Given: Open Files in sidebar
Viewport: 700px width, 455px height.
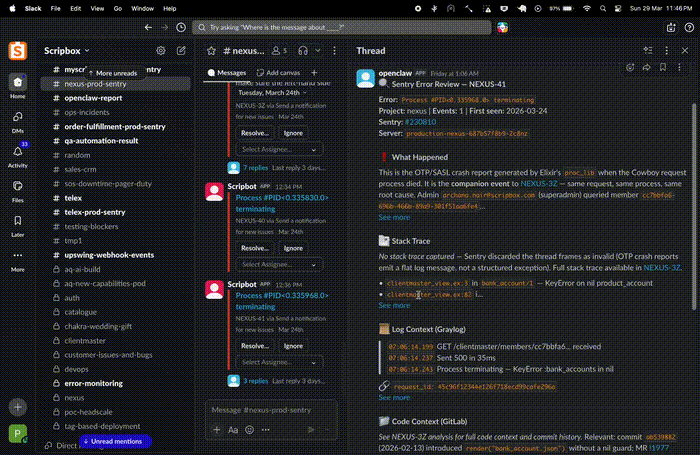Looking at the screenshot, I should pyautogui.click(x=18, y=191).
